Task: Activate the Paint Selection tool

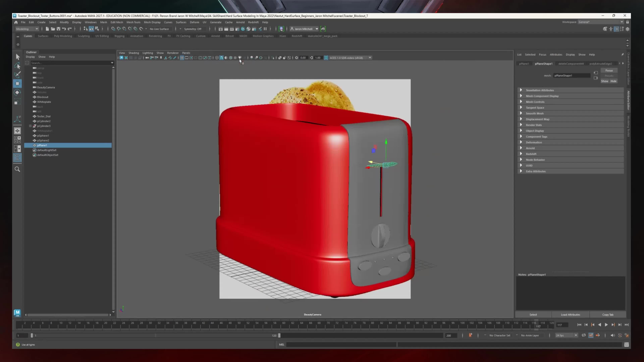Action: (17, 74)
